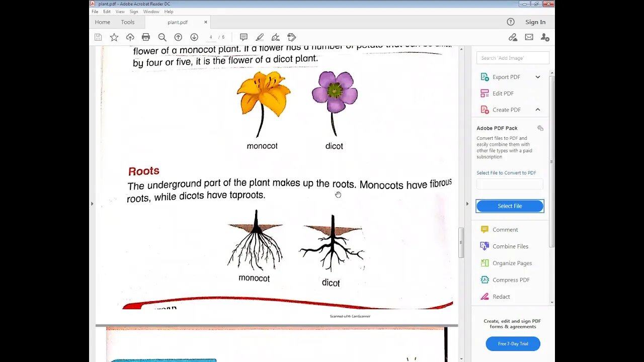Click the tools pane scrollbar down arrow

click(552, 302)
